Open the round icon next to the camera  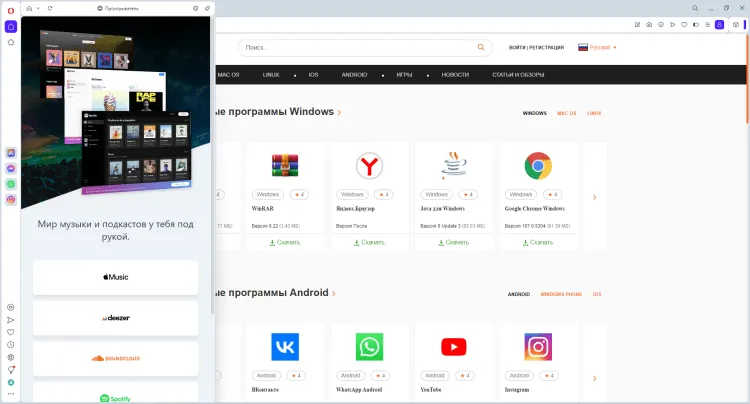pyautogui.click(x=661, y=24)
